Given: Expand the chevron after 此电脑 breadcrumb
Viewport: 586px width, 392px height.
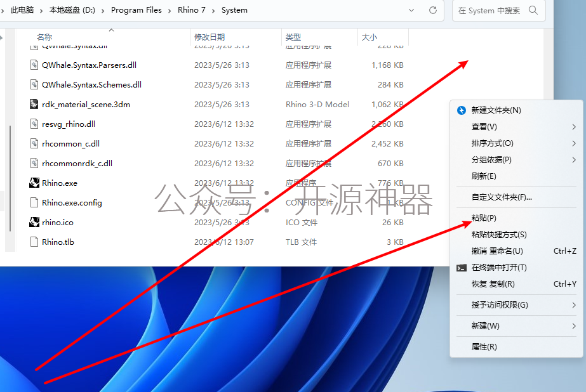Looking at the screenshot, I should [x=41, y=11].
